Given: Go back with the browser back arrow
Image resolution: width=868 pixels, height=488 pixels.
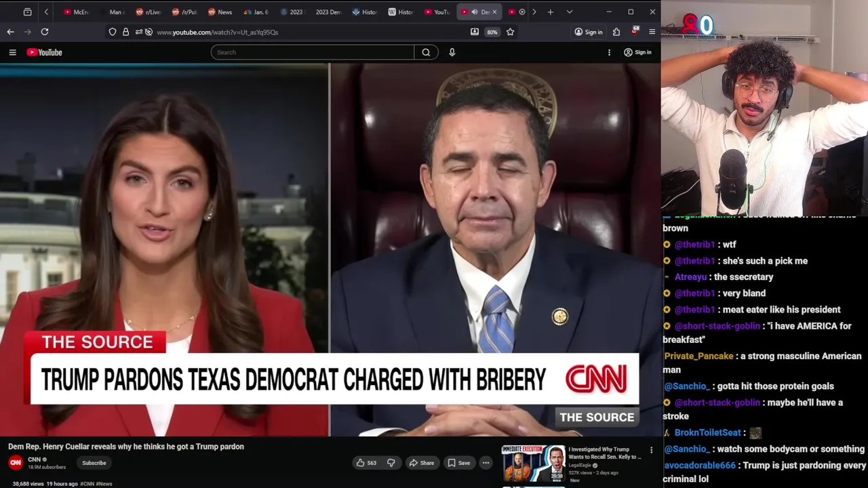Looking at the screenshot, I should [10, 32].
